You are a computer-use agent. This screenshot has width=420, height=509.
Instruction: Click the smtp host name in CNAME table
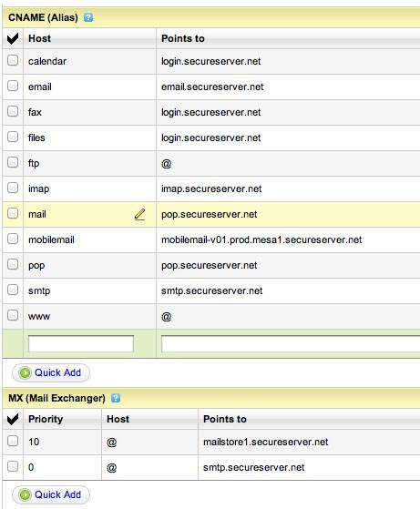(39, 290)
